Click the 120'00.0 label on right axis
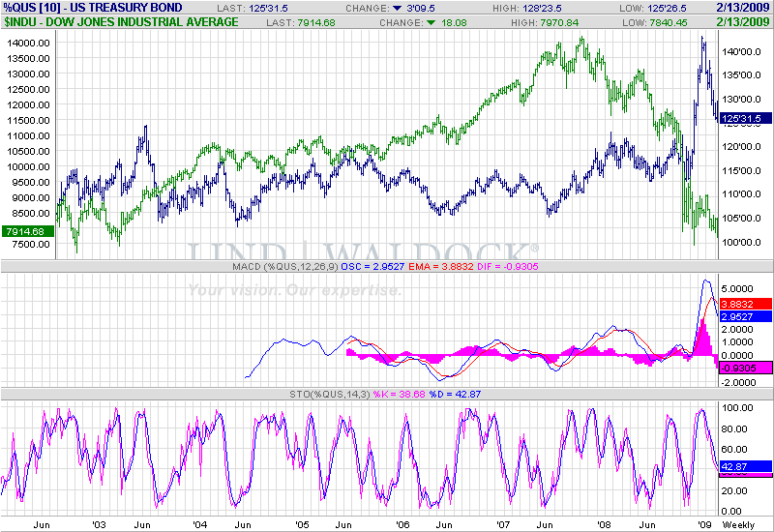774x532 pixels. point(741,147)
